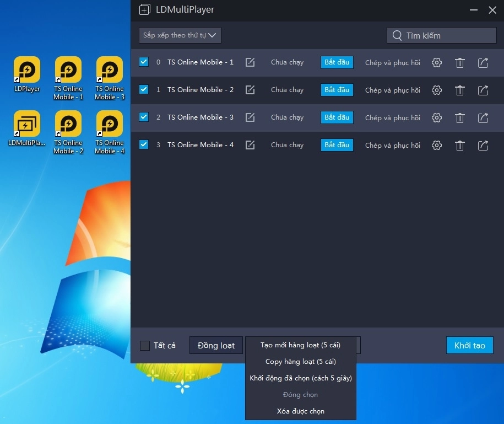Choose Xóa được chọn menu entry

pyautogui.click(x=301, y=411)
